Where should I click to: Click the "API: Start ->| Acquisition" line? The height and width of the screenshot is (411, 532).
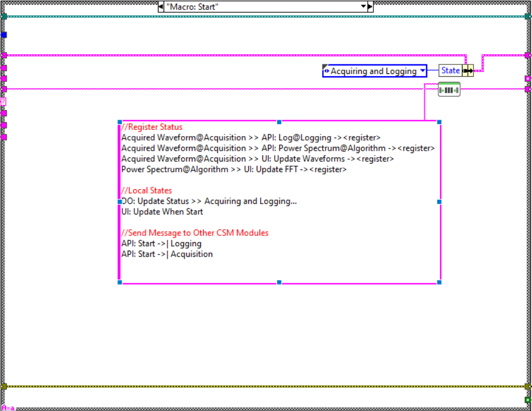point(167,254)
